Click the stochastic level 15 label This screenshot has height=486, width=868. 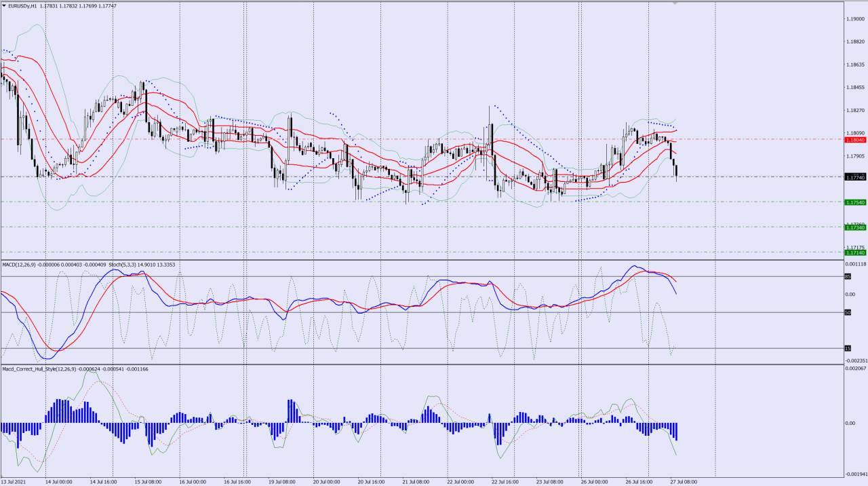coord(848,348)
